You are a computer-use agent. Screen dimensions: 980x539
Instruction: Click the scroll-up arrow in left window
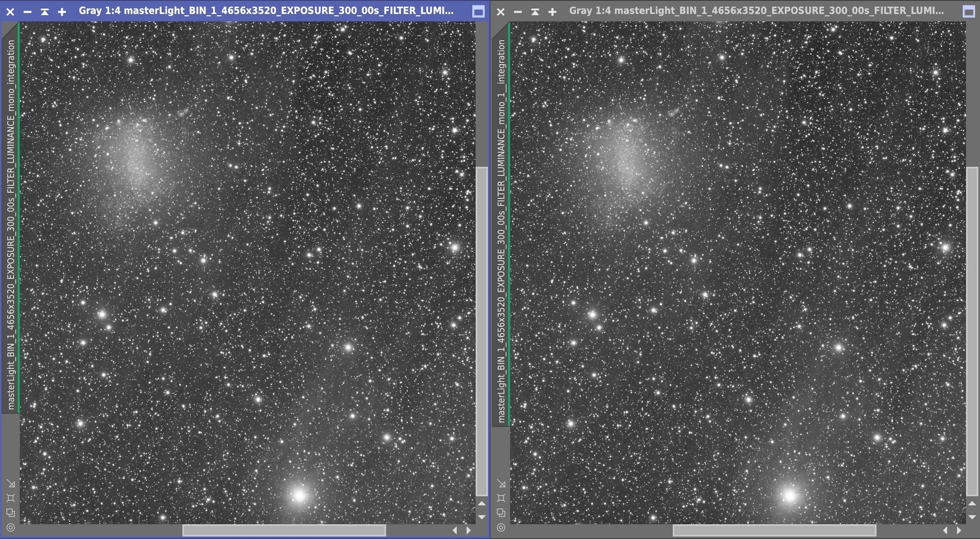tap(482, 504)
